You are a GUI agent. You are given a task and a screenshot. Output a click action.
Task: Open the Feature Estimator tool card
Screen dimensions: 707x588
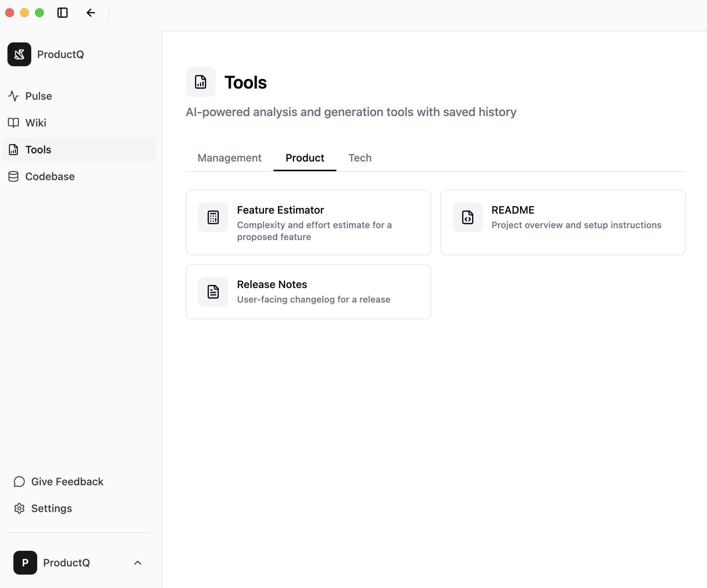click(308, 222)
